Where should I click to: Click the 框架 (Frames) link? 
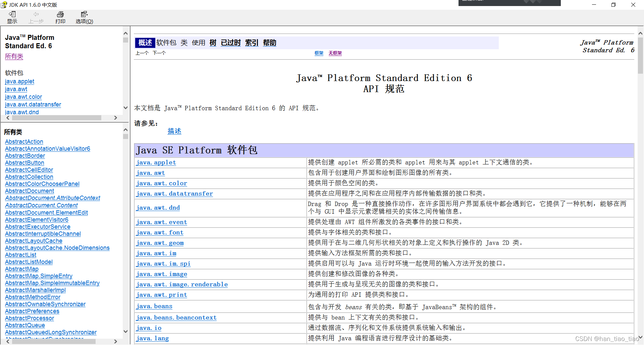click(x=319, y=53)
